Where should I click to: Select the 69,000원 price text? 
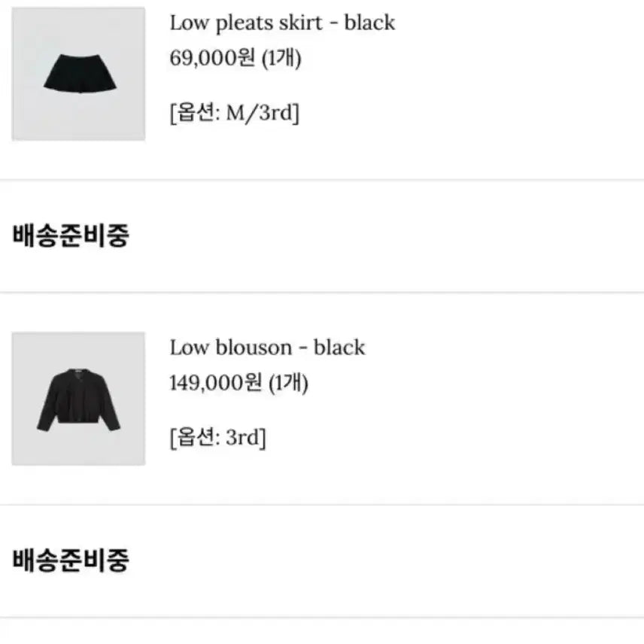(210, 59)
